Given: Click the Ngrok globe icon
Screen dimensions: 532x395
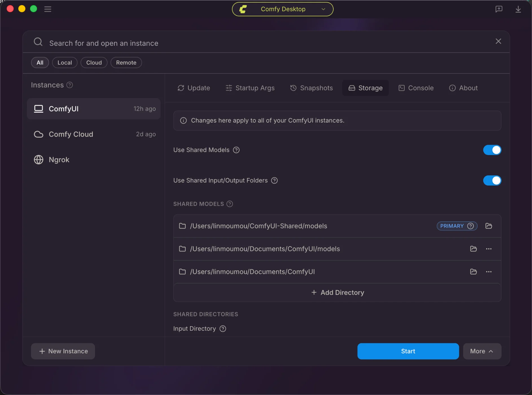Looking at the screenshot, I should click(x=39, y=160).
